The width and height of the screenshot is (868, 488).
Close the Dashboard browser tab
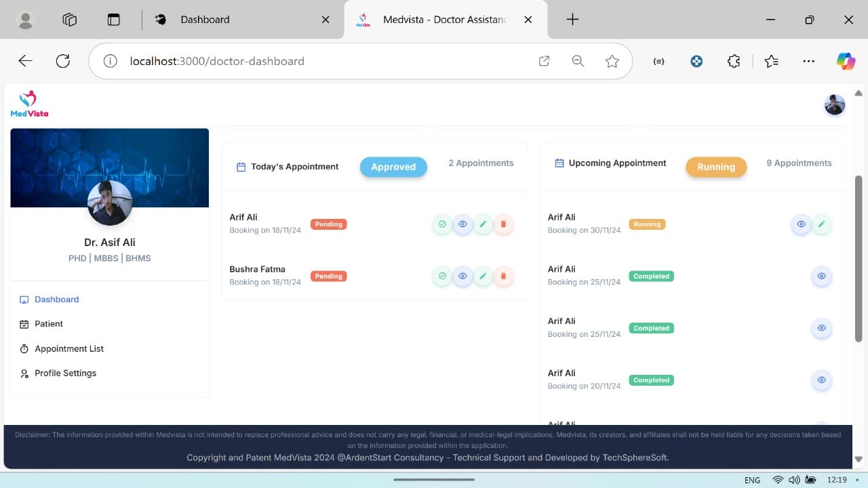point(325,20)
